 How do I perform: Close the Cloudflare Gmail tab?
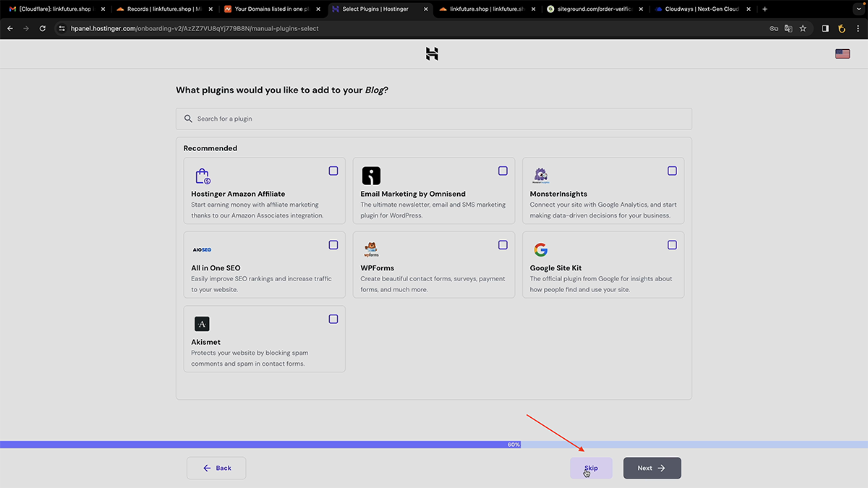[x=101, y=9]
